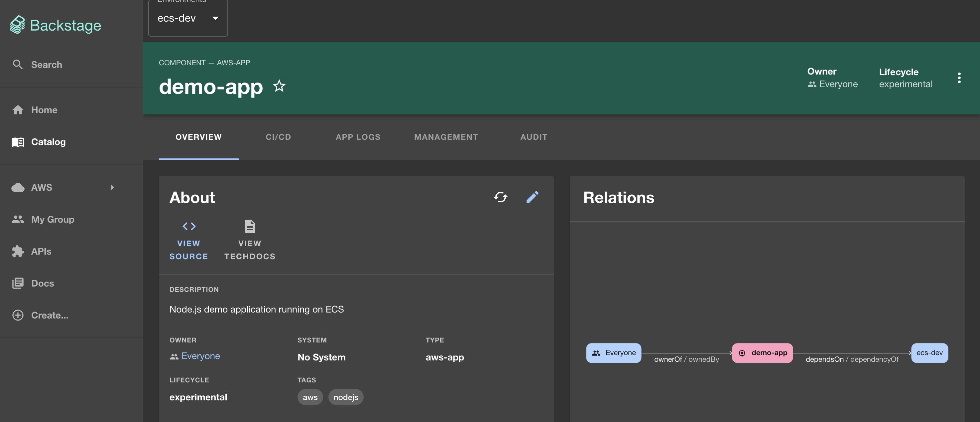The height and width of the screenshot is (422, 980).
Task: Switch to the Audit tab
Action: tap(534, 137)
